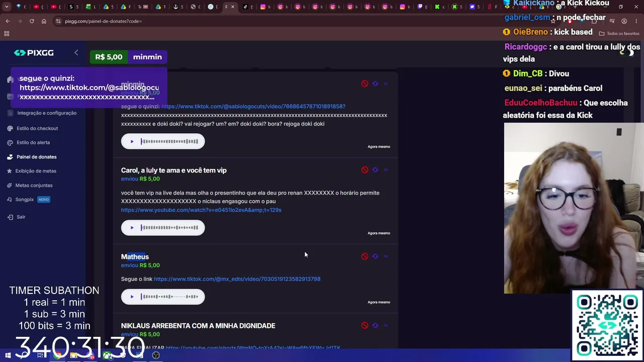Click the 'Carol, a luly te ama e você tem vip' title
The height and width of the screenshot is (362, 644).
coord(174,170)
